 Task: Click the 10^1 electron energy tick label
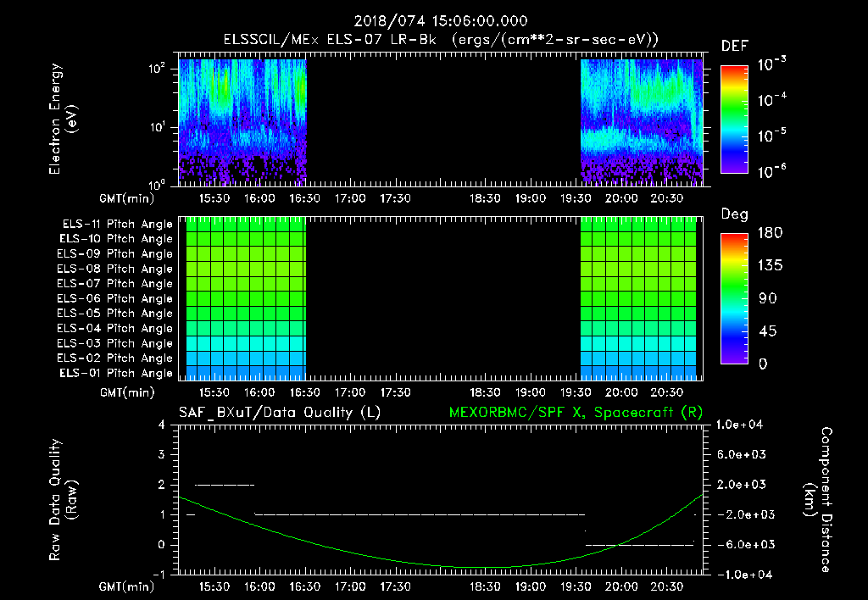click(x=157, y=127)
